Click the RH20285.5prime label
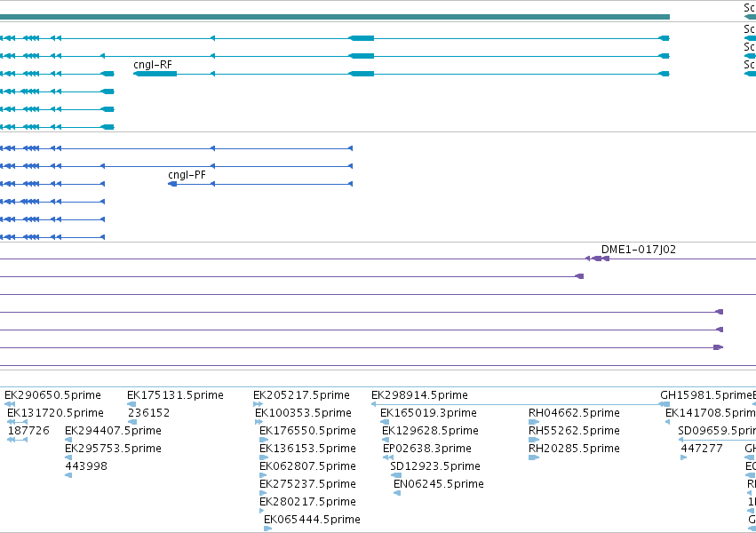The width and height of the screenshot is (756, 533). point(574,449)
